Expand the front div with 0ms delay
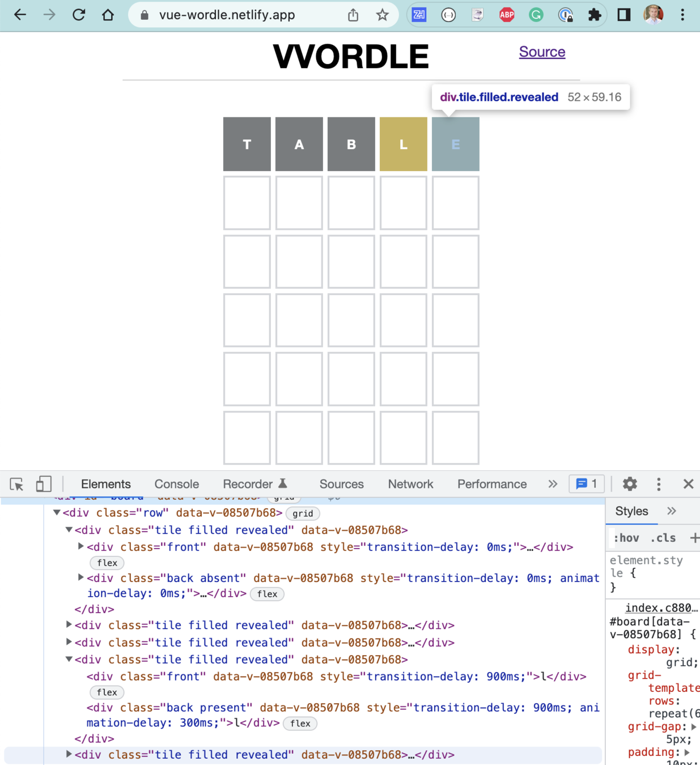700x765 pixels. point(80,547)
